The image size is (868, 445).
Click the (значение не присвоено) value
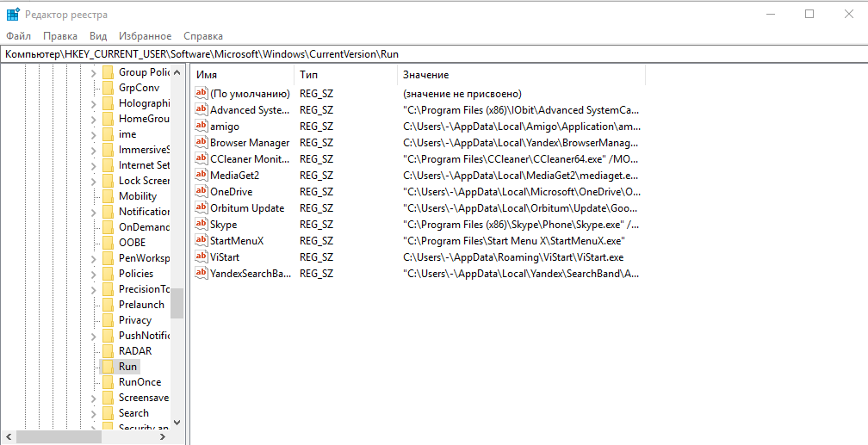(x=462, y=94)
